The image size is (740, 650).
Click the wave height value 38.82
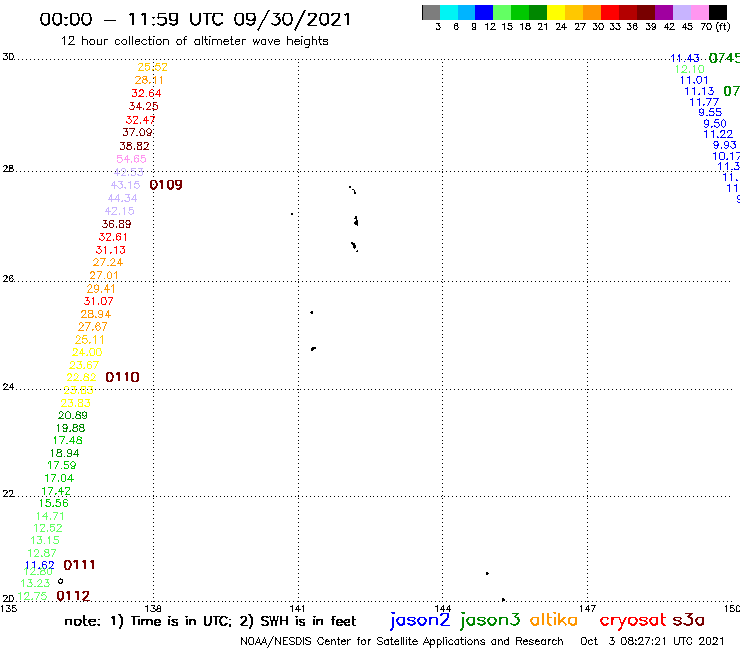point(135,146)
